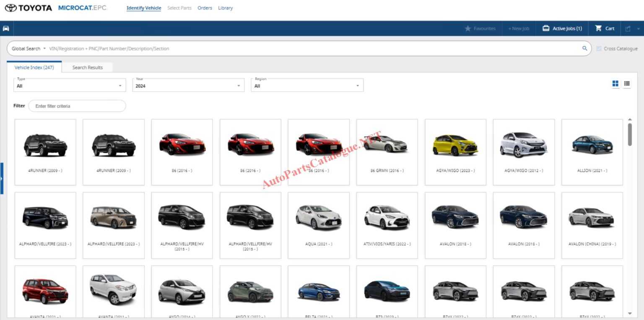644x320 pixels.
Task: Open the Year dropdown set to 2024
Action: coord(188,85)
